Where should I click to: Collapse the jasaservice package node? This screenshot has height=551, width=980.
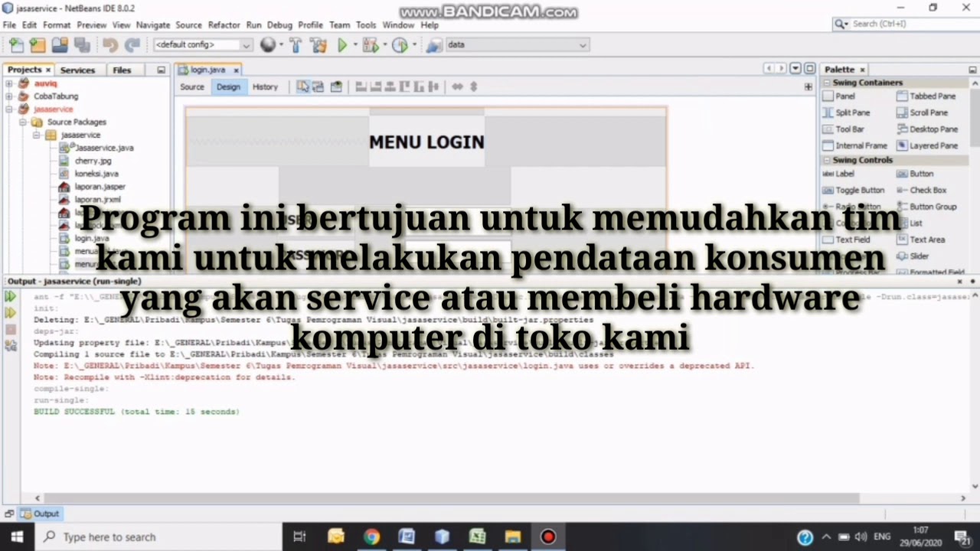[36, 135]
